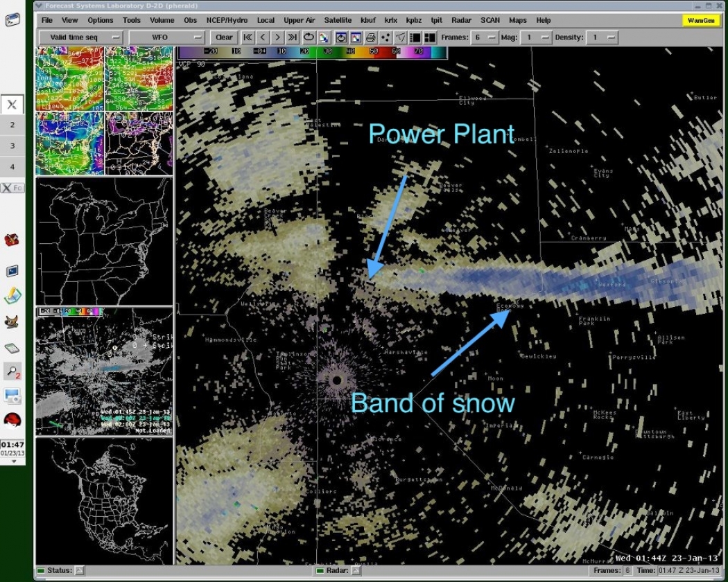The image size is (728, 582).
Task: Select pane 2 in the left sidebar
Action: (12, 125)
